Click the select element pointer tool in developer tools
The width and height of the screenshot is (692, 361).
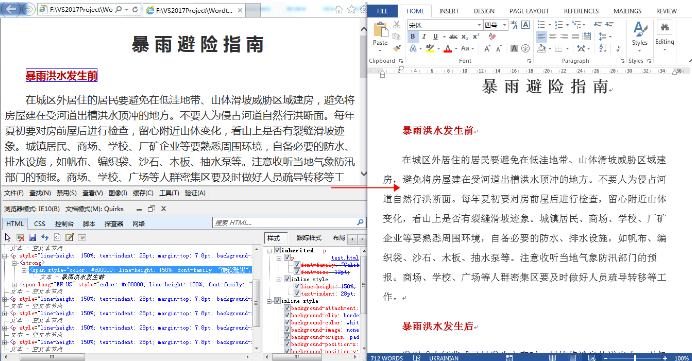point(8,237)
